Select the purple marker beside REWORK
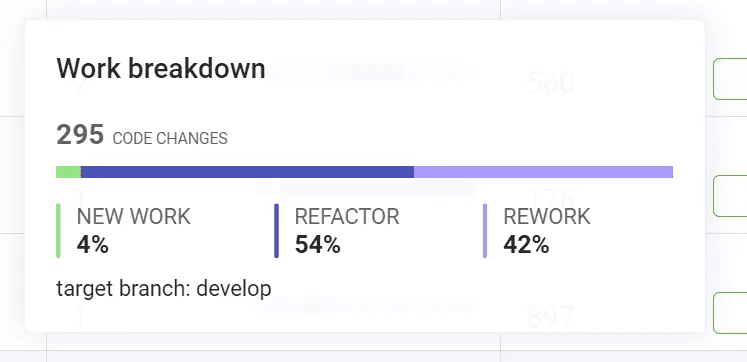 coord(485,231)
